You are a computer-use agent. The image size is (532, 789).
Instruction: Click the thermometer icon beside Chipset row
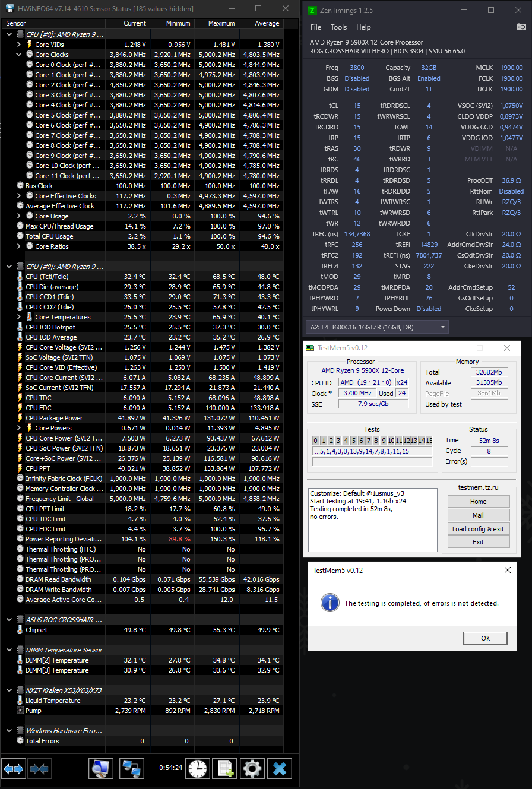[20, 630]
